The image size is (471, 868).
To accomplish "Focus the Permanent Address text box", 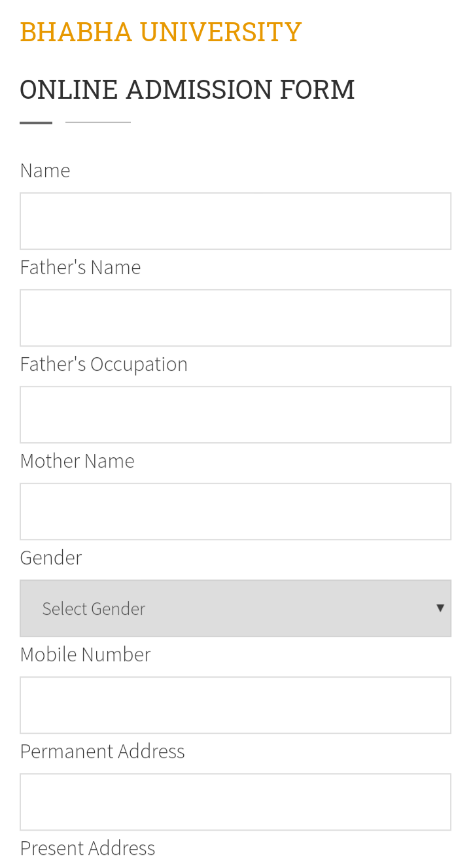I will (x=235, y=801).
